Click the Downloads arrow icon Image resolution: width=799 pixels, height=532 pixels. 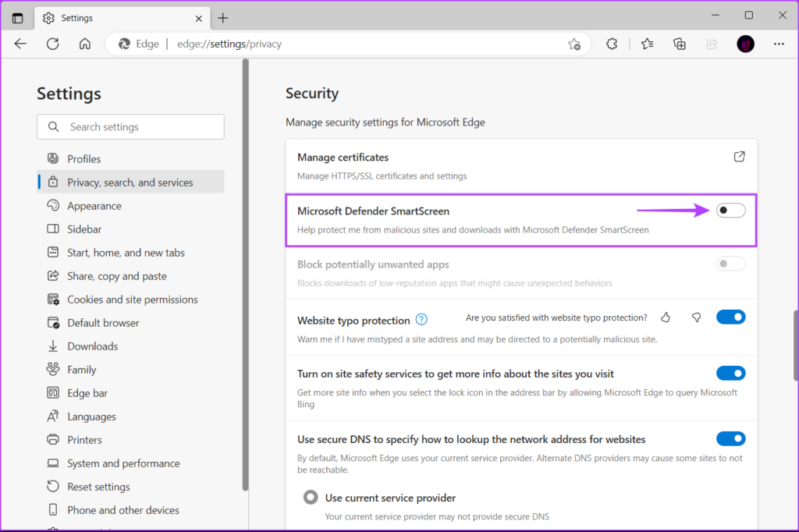tap(53, 346)
